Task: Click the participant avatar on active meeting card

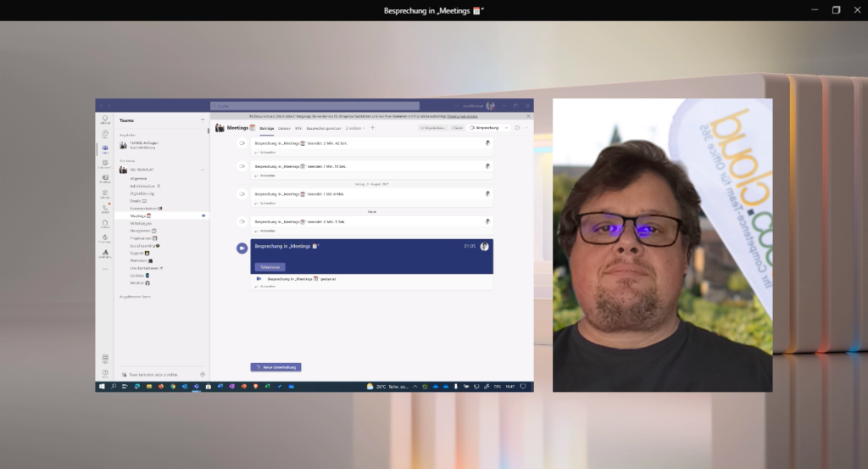Action: click(x=484, y=247)
